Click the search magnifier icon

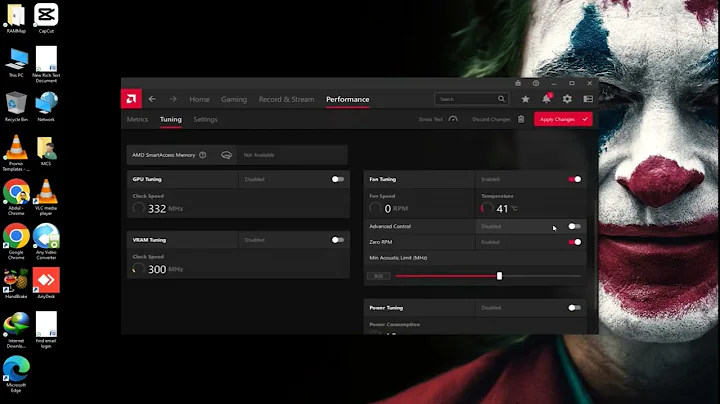(501, 99)
